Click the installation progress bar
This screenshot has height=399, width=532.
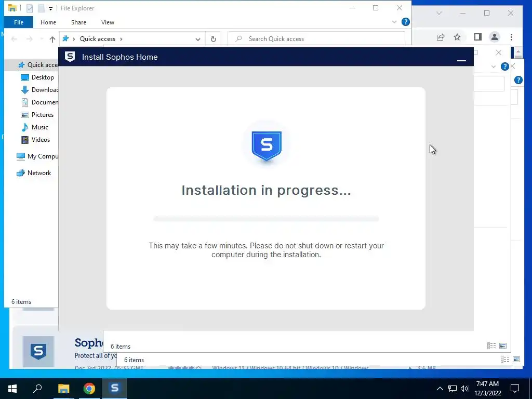pos(266,219)
